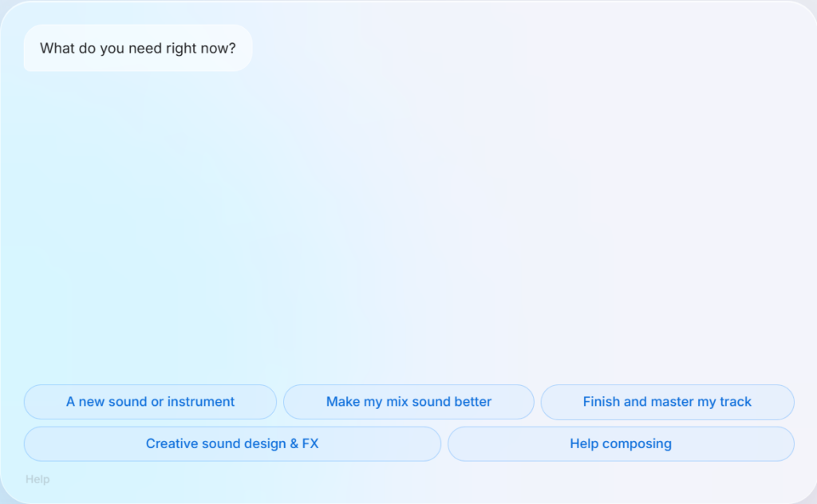Choose the track mastering option
Viewport: 817px width, 504px height.
pos(668,402)
